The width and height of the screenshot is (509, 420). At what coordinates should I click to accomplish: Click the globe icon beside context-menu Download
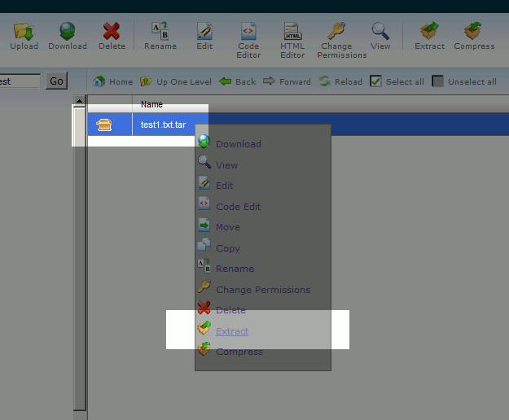pos(204,141)
